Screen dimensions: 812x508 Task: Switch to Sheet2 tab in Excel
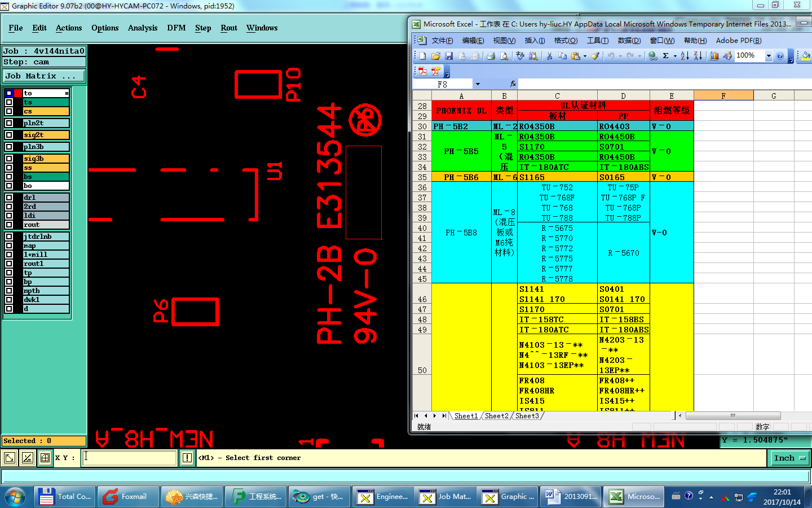pyautogui.click(x=496, y=416)
